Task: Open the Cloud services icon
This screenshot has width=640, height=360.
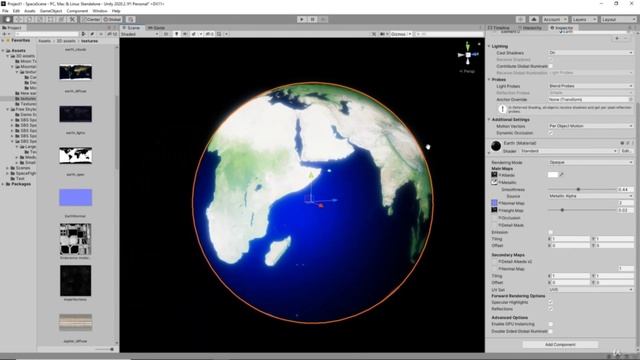Action: tap(533, 19)
